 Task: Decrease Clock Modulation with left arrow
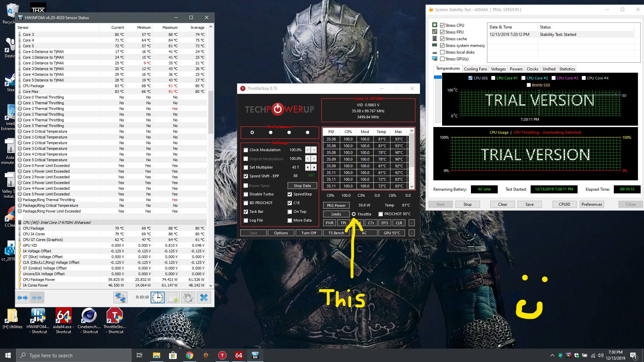pyautogui.click(x=308, y=150)
